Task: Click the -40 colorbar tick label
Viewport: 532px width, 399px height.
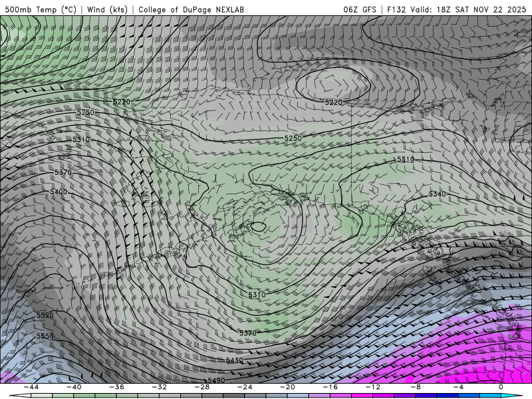Action: (74, 387)
